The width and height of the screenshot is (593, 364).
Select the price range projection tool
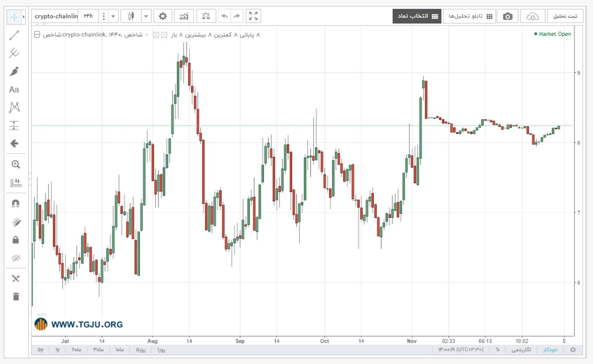pos(14,126)
